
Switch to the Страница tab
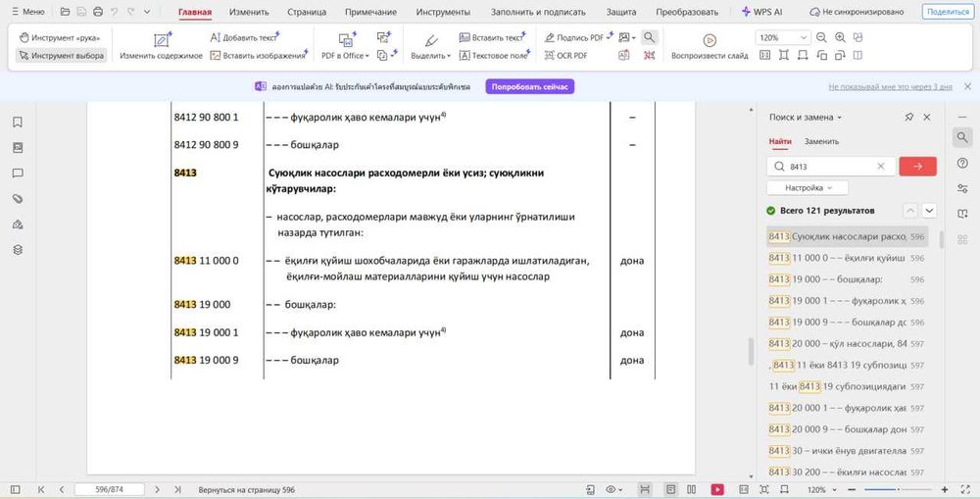click(307, 12)
